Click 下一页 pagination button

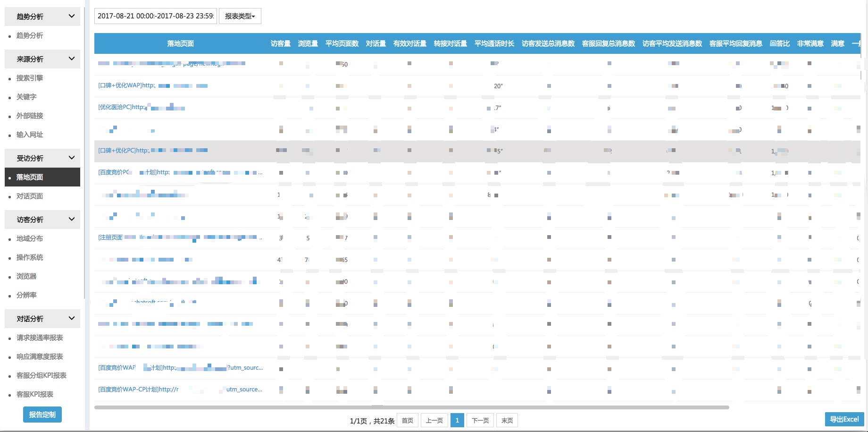[480, 420]
